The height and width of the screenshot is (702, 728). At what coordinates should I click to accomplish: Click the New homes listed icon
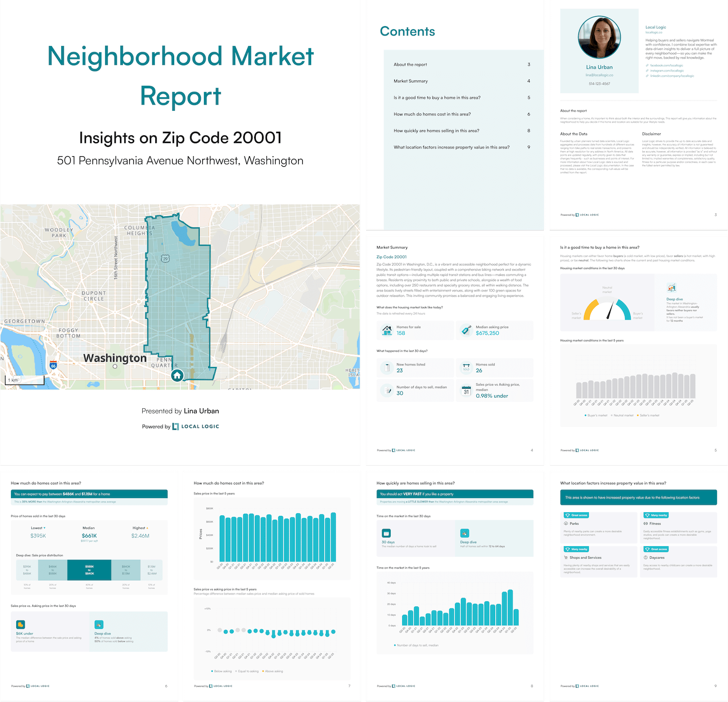click(x=387, y=368)
